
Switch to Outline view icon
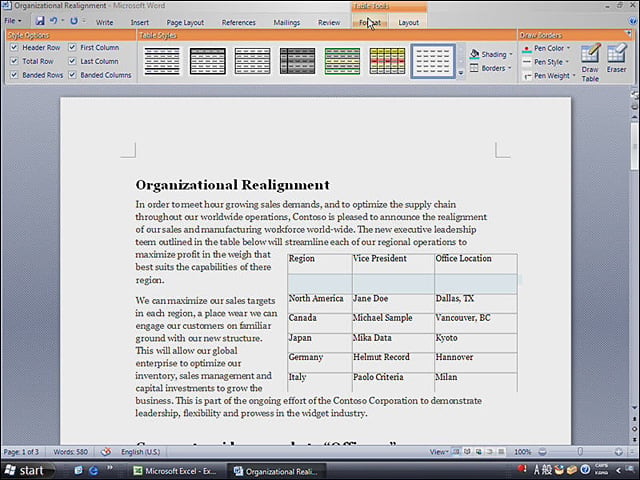coord(489,451)
